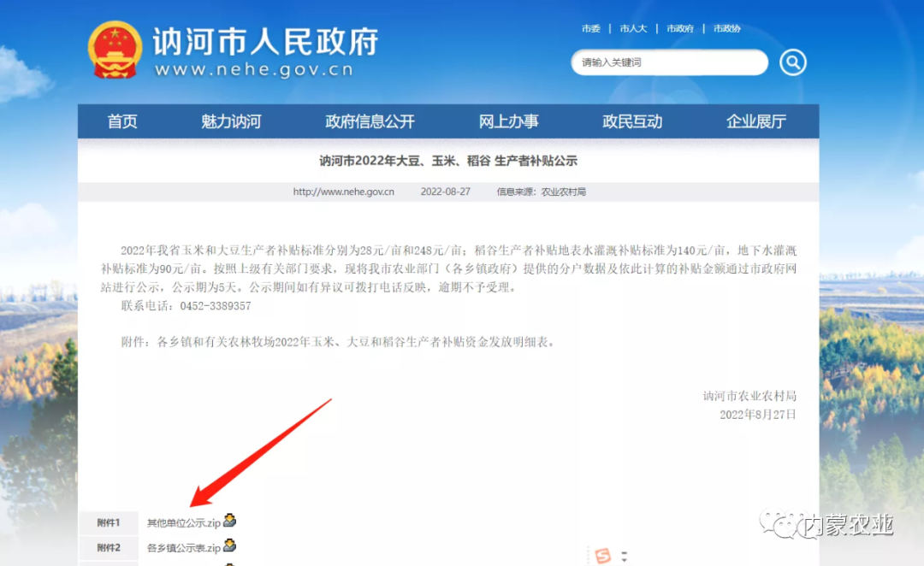
Task: Click the site title 讷河市人民政府
Action: (x=266, y=41)
